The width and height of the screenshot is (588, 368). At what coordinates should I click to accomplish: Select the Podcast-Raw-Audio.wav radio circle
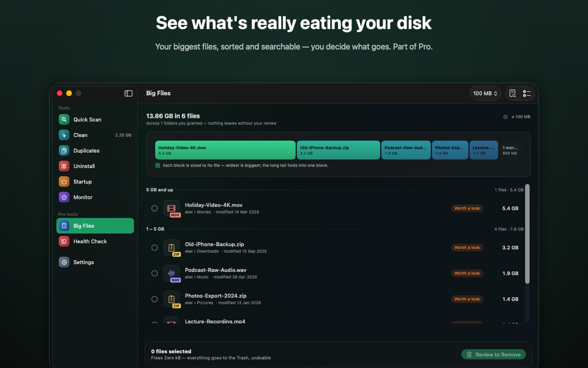tap(154, 273)
